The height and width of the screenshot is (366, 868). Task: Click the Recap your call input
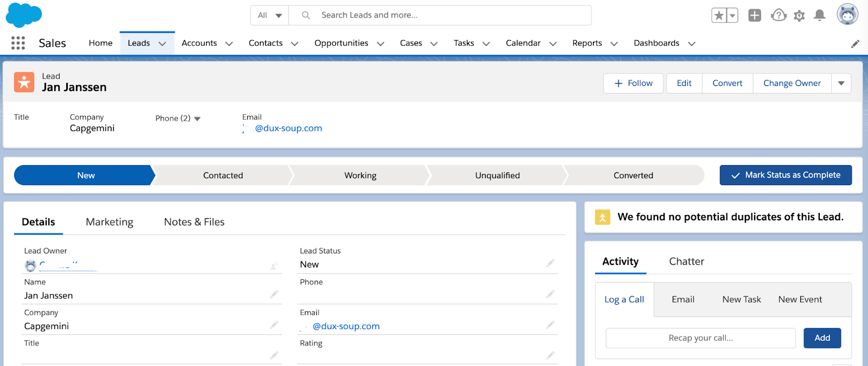[x=700, y=338]
